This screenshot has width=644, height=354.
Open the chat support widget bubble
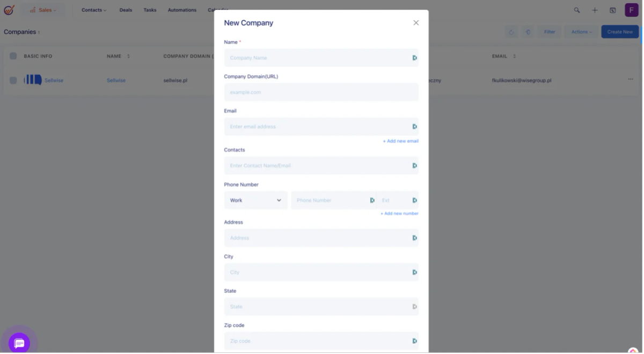click(19, 343)
